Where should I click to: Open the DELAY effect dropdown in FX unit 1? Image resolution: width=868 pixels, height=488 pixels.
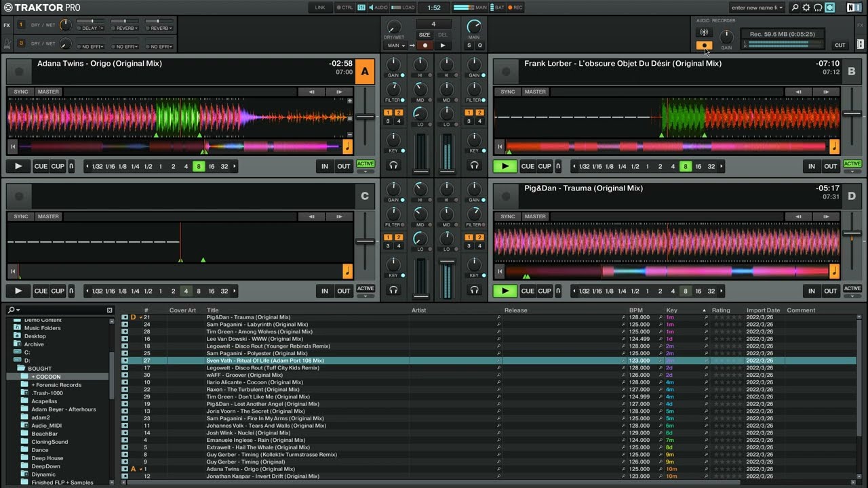click(90, 28)
